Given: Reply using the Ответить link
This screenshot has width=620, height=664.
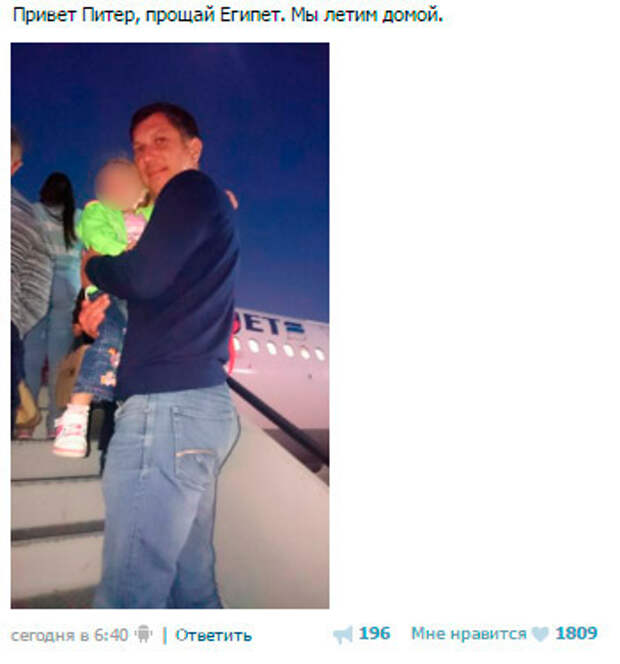Looking at the screenshot, I should pos(213,635).
